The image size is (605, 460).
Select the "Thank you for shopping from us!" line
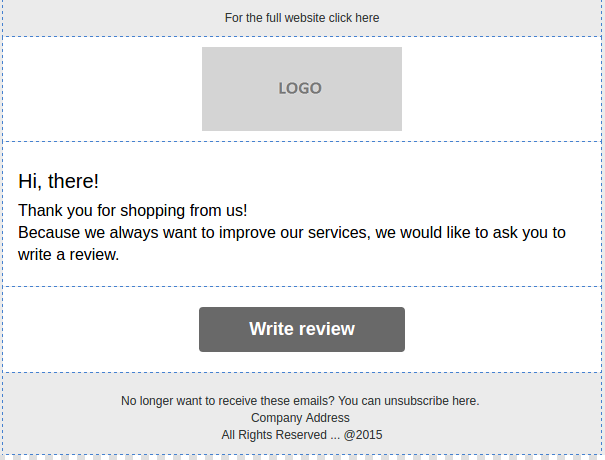click(x=132, y=211)
